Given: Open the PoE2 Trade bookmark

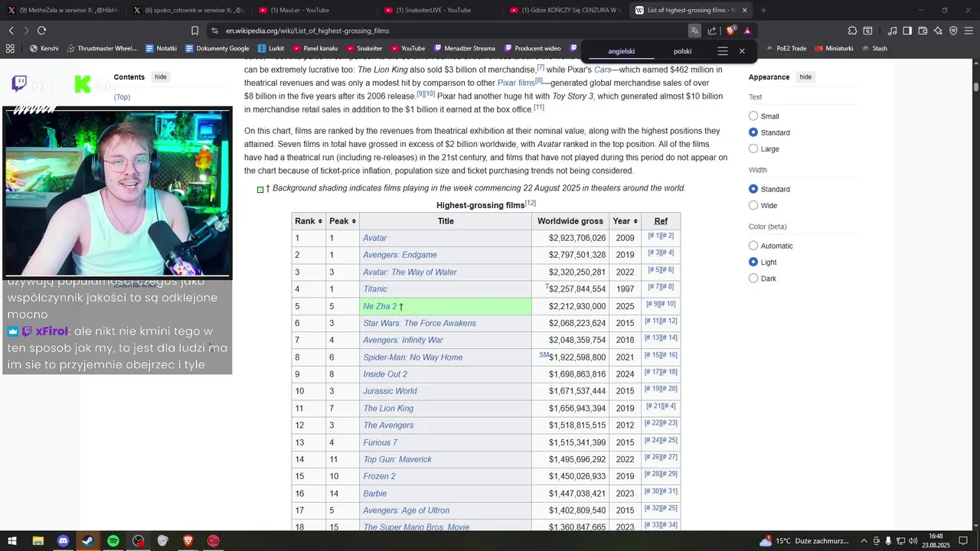Looking at the screenshot, I should pos(785,48).
